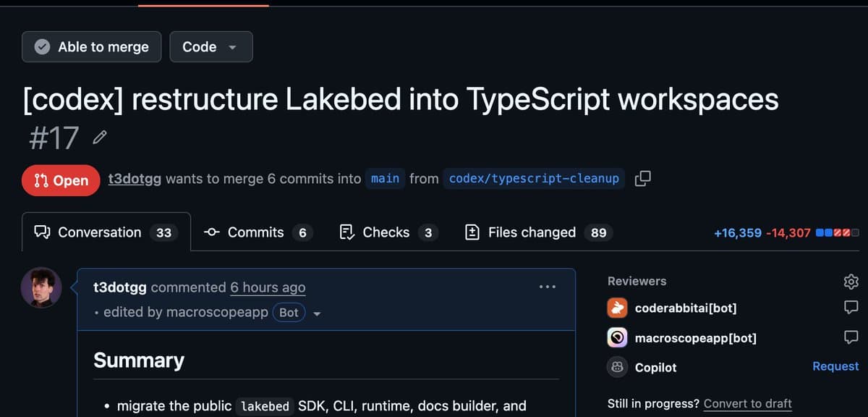Click the t3dotgg profile avatar
Screen dimensions: 868x417
point(41,287)
